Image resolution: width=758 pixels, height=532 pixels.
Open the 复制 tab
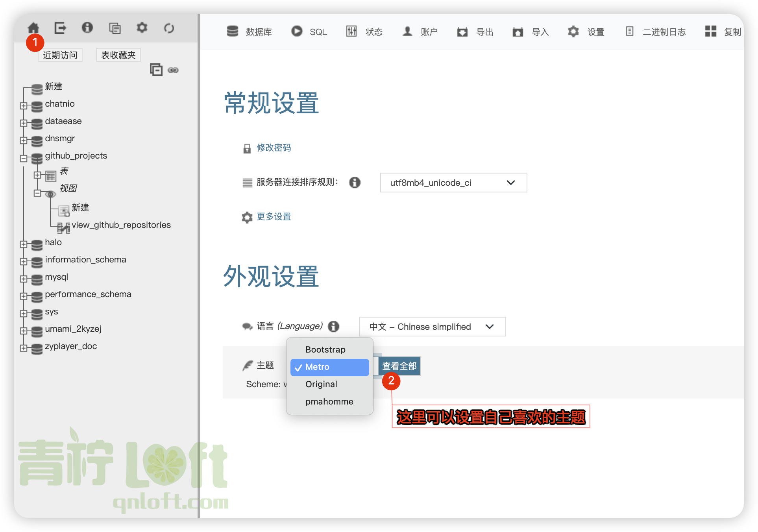[x=723, y=31]
